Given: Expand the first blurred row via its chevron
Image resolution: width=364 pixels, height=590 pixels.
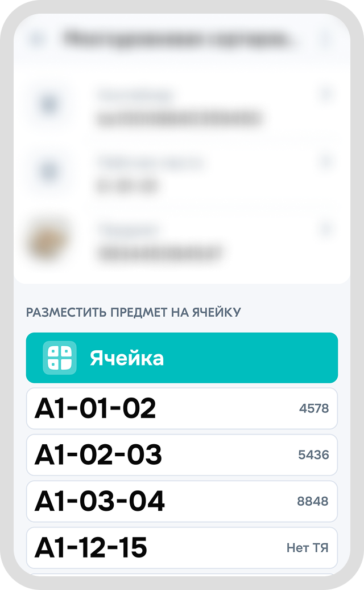Looking at the screenshot, I should point(326,94).
